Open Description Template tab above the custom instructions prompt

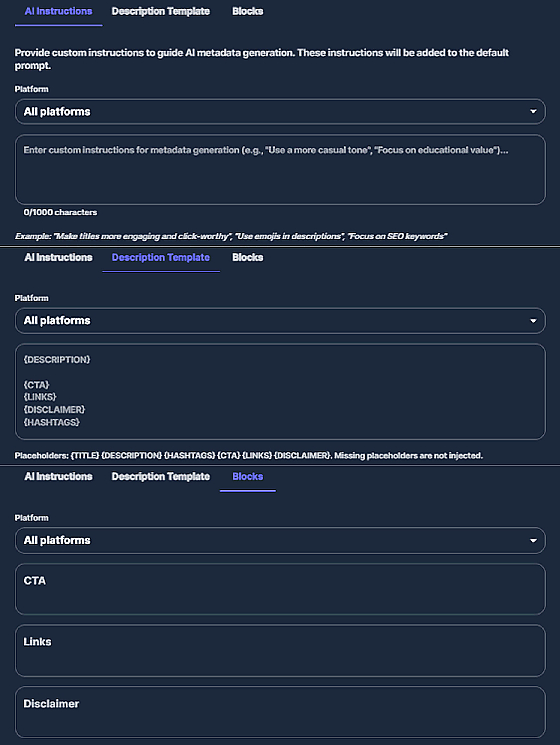(160, 11)
